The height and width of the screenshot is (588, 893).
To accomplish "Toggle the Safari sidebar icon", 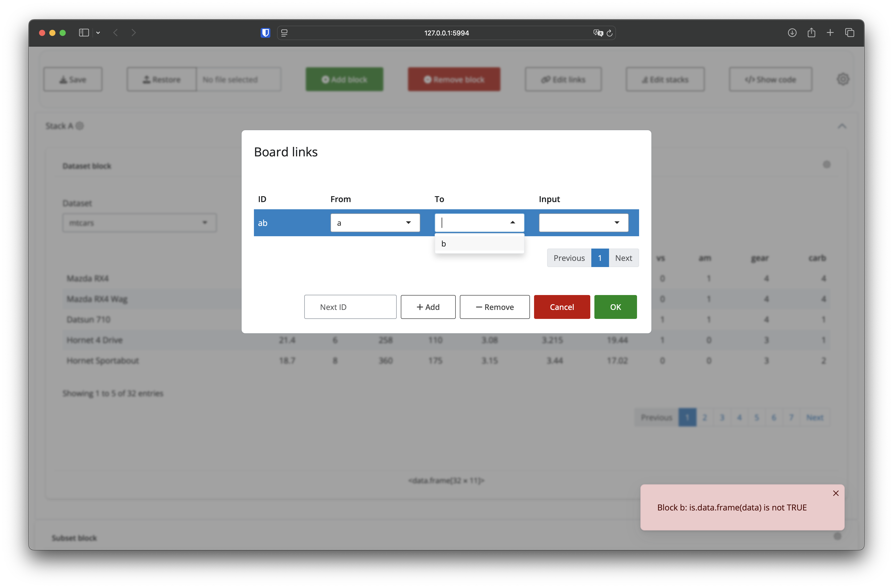I will point(84,33).
